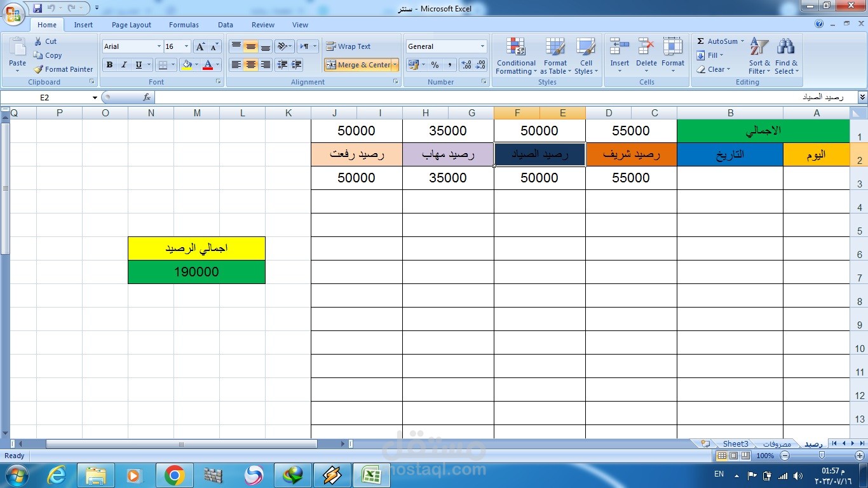
Task: Open the Orientation text rotation menu
Action: [285, 46]
